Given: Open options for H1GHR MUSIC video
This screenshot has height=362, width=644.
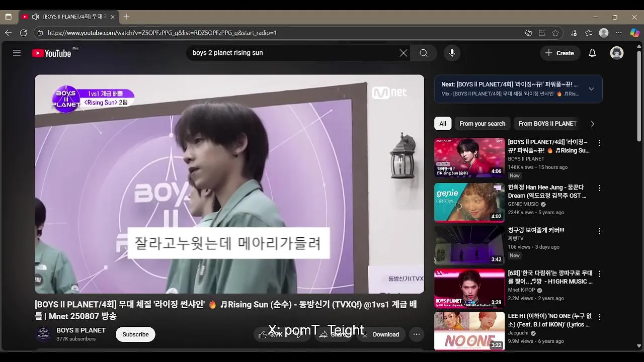Looking at the screenshot, I should click(599, 274).
